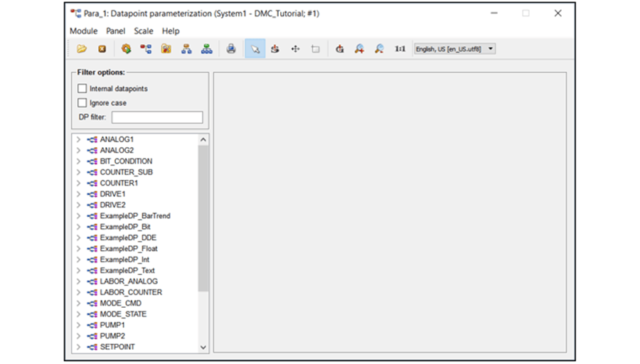This screenshot has width=640, height=364.
Task: Select the LABOR_COUNTER datapoint
Action: 131,293
